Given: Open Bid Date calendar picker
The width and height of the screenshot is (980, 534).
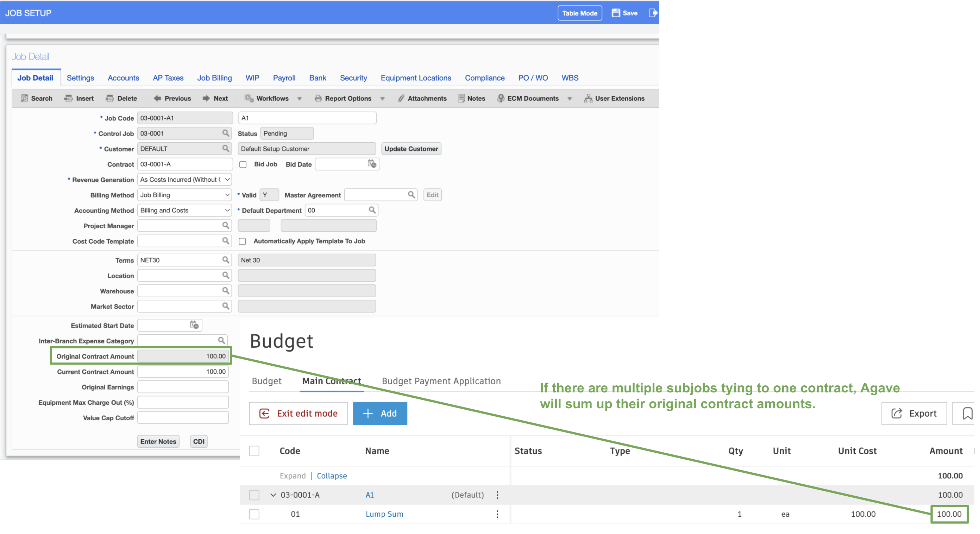Looking at the screenshot, I should point(372,164).
